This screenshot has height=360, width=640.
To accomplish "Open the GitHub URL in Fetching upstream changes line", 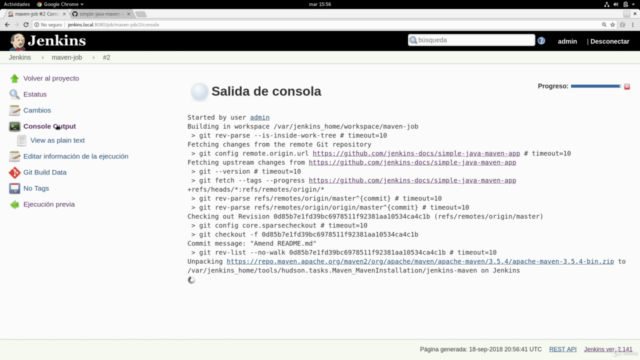I will click(x=412, y=162).
